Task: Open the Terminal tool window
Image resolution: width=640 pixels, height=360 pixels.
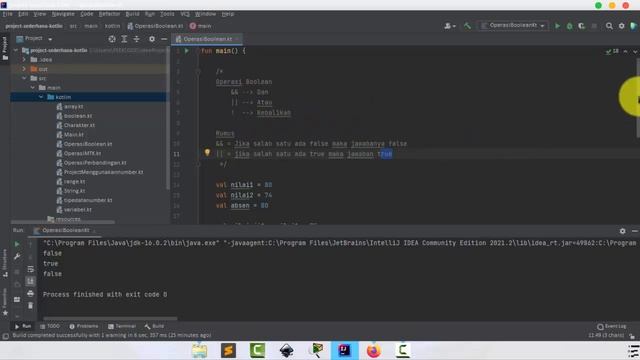Action: click(x=122, y=326)
